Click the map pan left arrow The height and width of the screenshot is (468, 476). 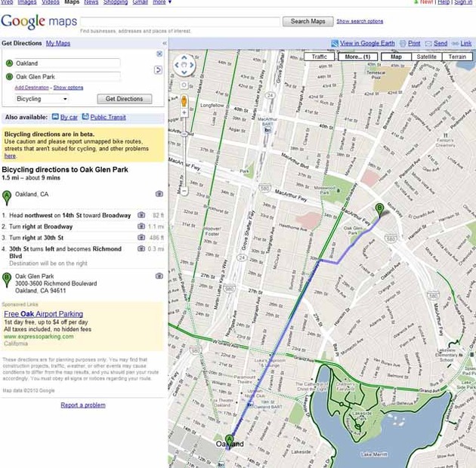177,65
